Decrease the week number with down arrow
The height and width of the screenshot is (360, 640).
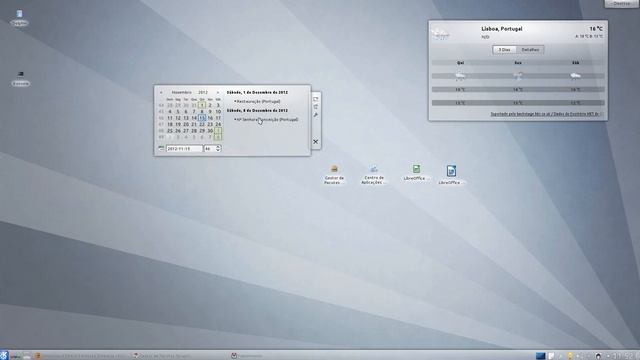pyautogui.click(x=218, y=150)
